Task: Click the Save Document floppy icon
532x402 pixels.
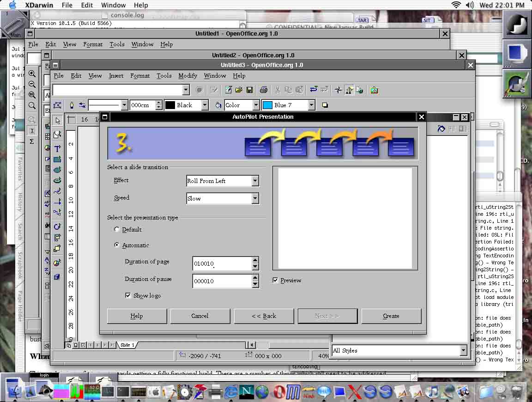Action: point(250,90)
